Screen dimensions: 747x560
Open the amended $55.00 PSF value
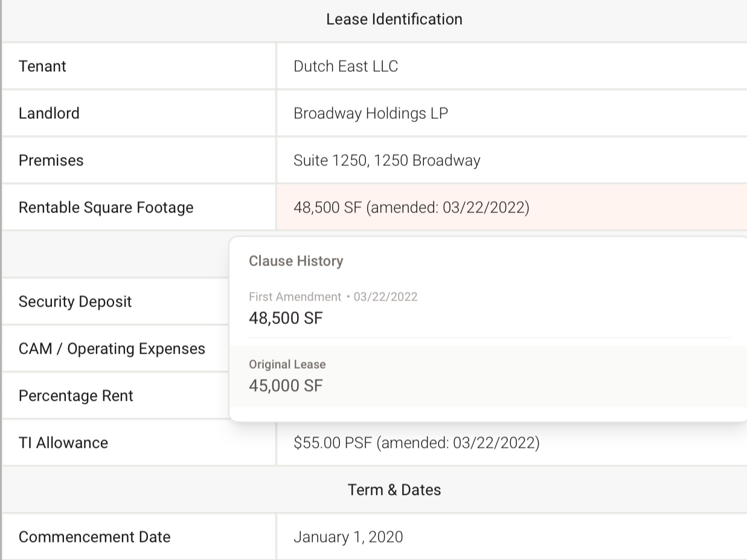click(x=416, y=443)
